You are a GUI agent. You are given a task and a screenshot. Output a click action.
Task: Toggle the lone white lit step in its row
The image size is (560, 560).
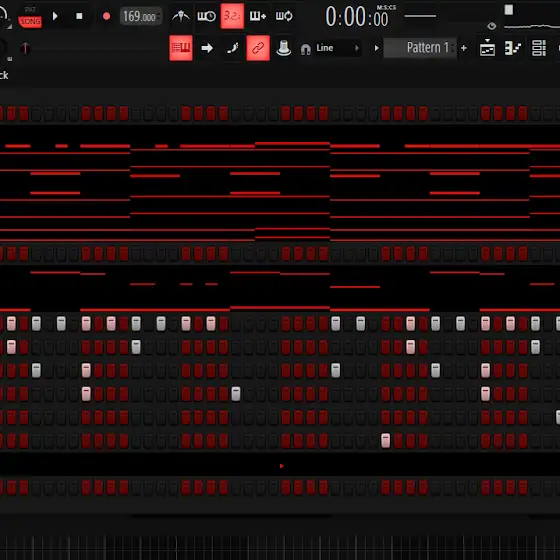[x=386, y=441]
